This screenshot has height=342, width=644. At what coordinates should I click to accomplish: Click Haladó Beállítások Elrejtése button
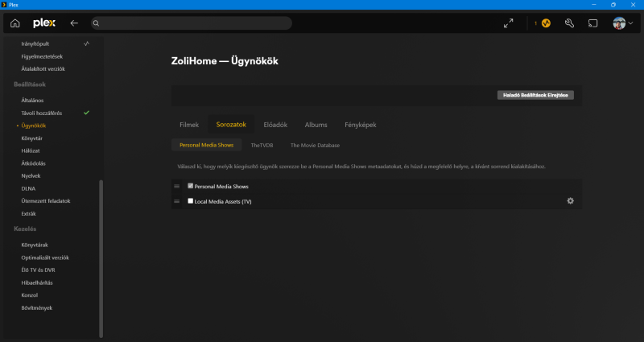[535, 95]
